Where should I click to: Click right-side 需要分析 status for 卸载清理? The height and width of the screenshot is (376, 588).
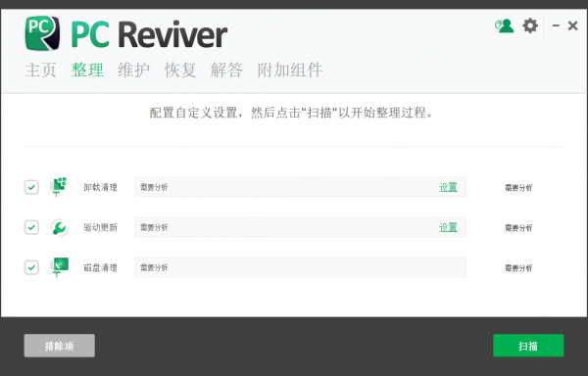pyautogui.click(x=518, y=188)
